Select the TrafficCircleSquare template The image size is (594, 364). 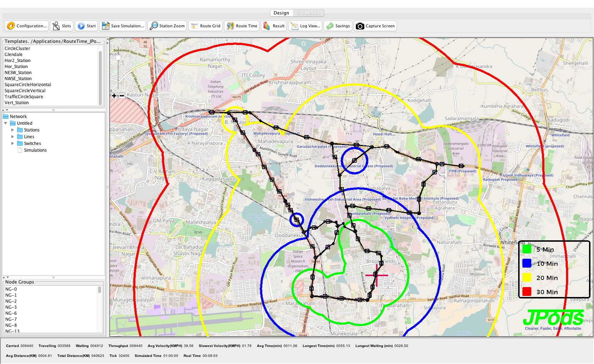click(x=24, y=97)
